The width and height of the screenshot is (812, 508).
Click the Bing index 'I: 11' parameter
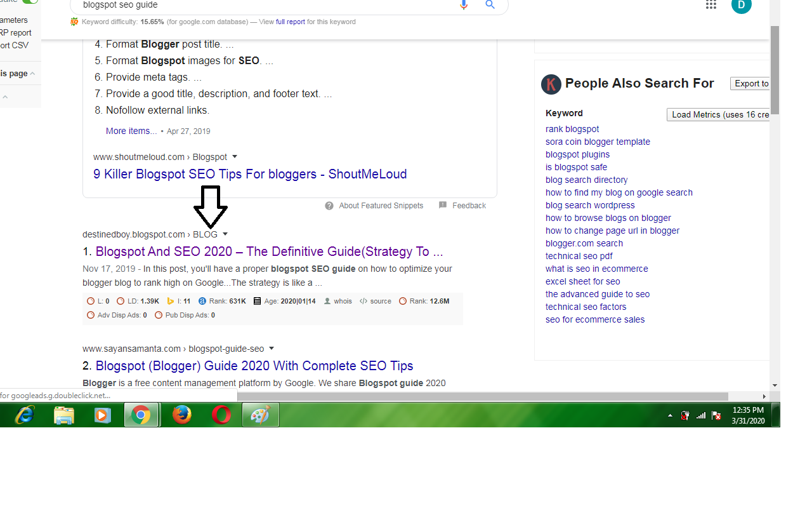pyautogui.click(x=178, y=301)
